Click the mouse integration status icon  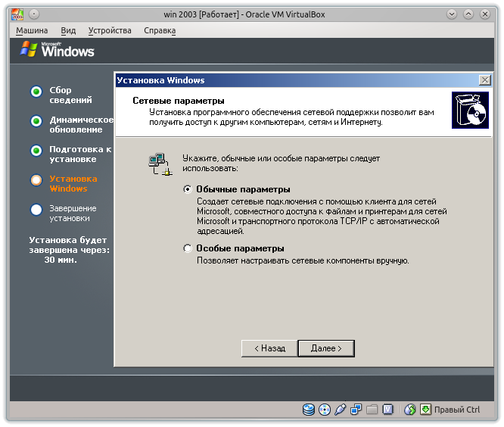410,410
